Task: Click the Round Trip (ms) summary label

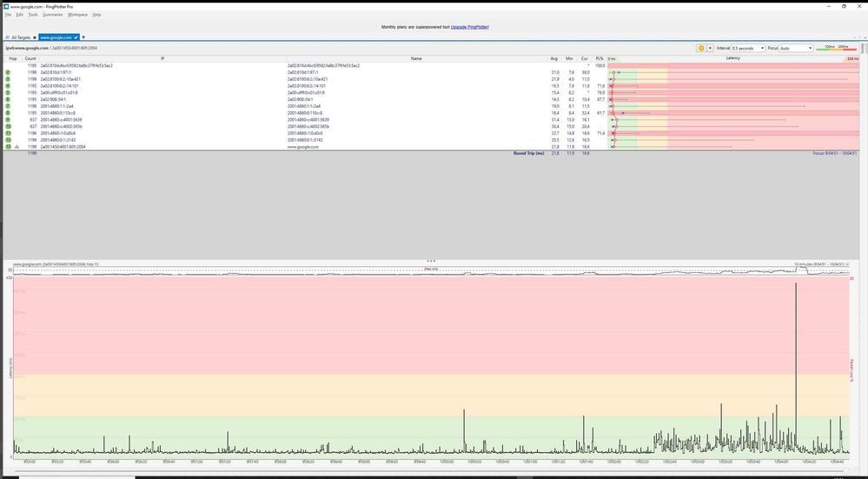Action: (x=528, y=153)
